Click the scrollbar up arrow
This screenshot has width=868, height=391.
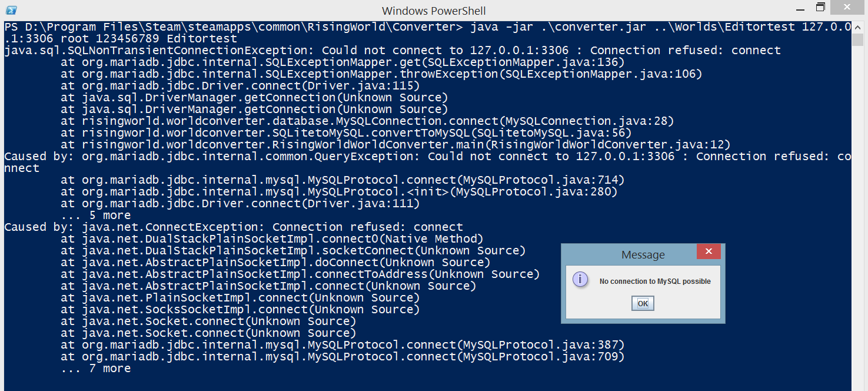pyautogui.click(x=860, y=26)
